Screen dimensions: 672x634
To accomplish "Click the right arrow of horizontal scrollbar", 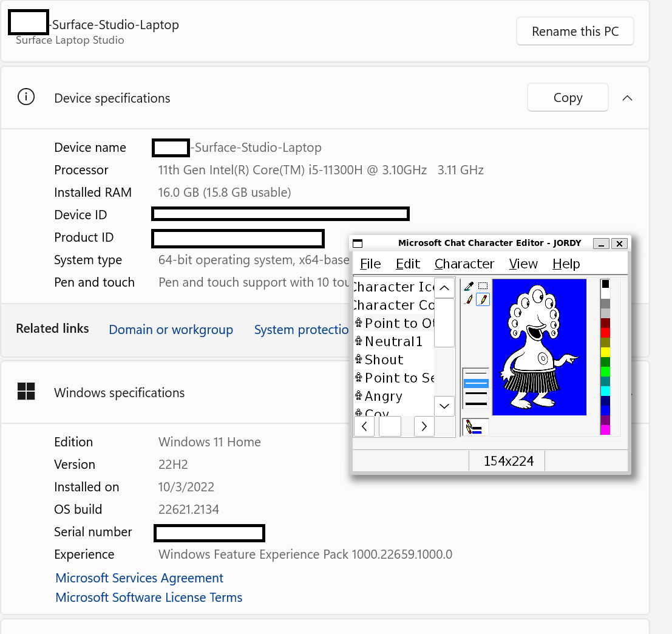I will click(x=424, y=426).
